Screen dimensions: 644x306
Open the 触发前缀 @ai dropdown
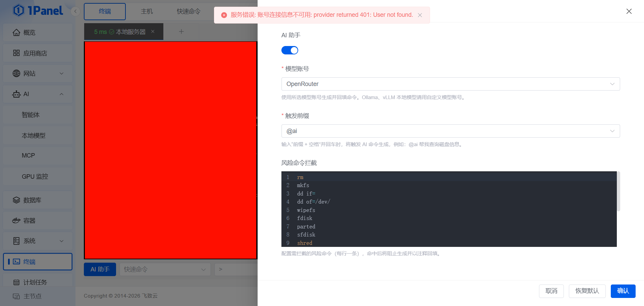click(x=450, y=131)
